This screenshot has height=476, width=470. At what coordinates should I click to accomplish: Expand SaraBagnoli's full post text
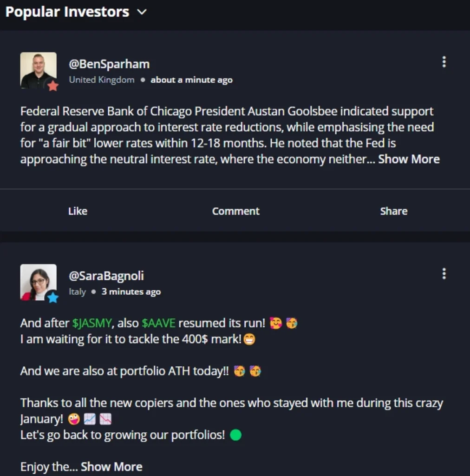tap(111, 466)
